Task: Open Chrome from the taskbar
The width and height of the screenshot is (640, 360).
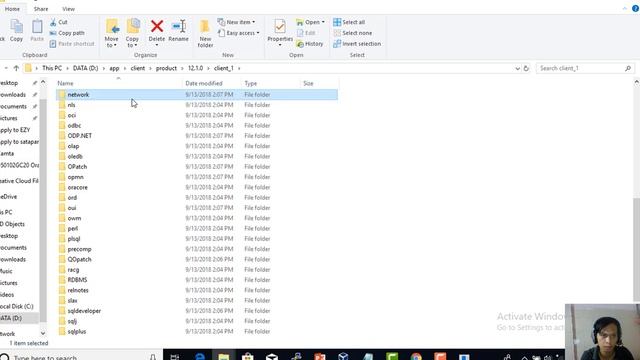Action: tap(416, 357)
